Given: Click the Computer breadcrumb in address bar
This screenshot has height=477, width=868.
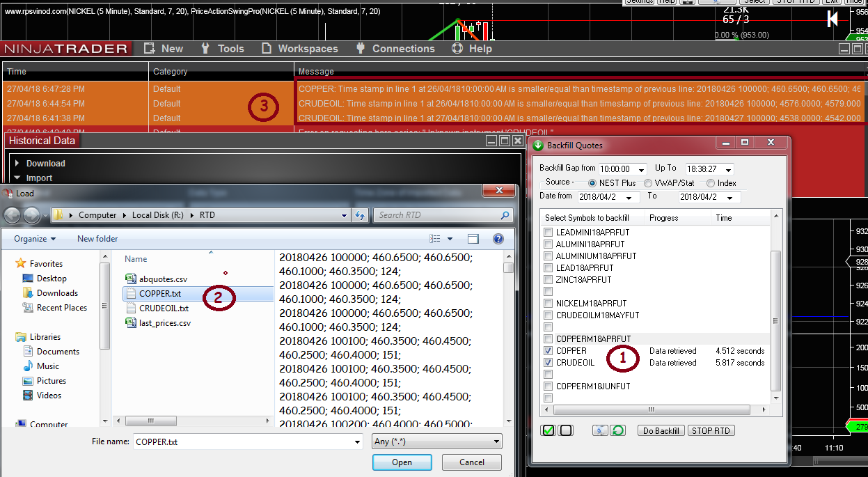Looking at the screenshot, I should tap(97, 215).
